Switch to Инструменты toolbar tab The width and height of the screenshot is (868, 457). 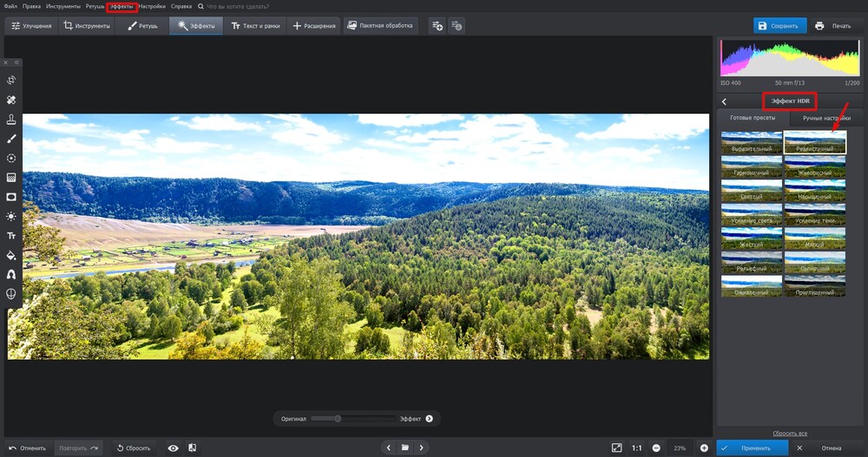point(87,26)
